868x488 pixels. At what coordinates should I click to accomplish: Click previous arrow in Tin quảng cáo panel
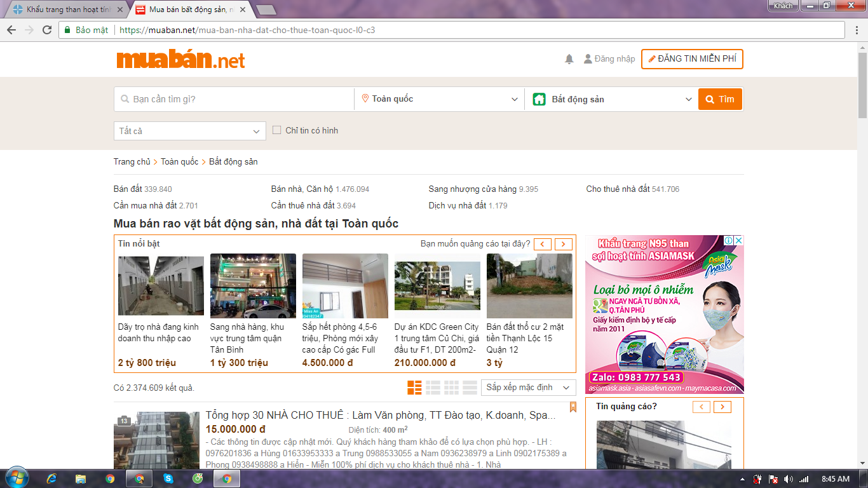[x=702, y=407]
